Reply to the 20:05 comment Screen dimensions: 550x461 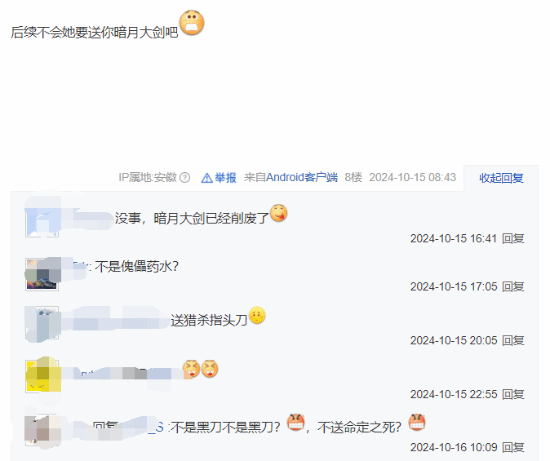pyautogui.click(x=513, y=340)
